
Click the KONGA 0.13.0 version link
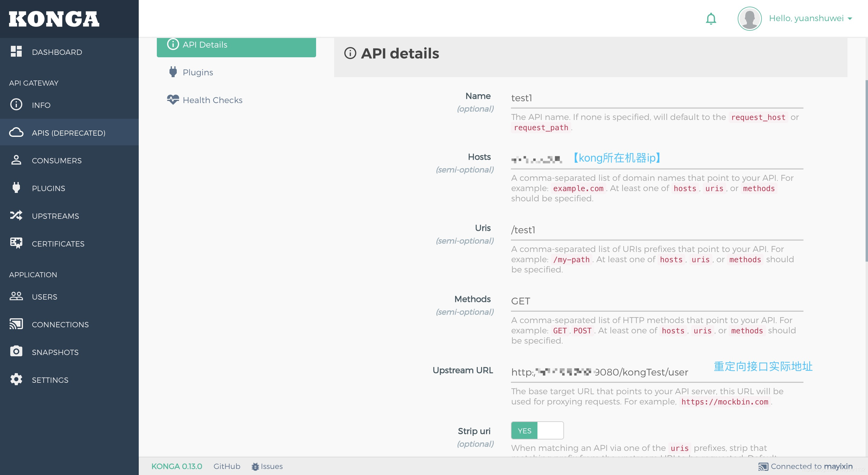pyautogui.click(x=176, y=466)
